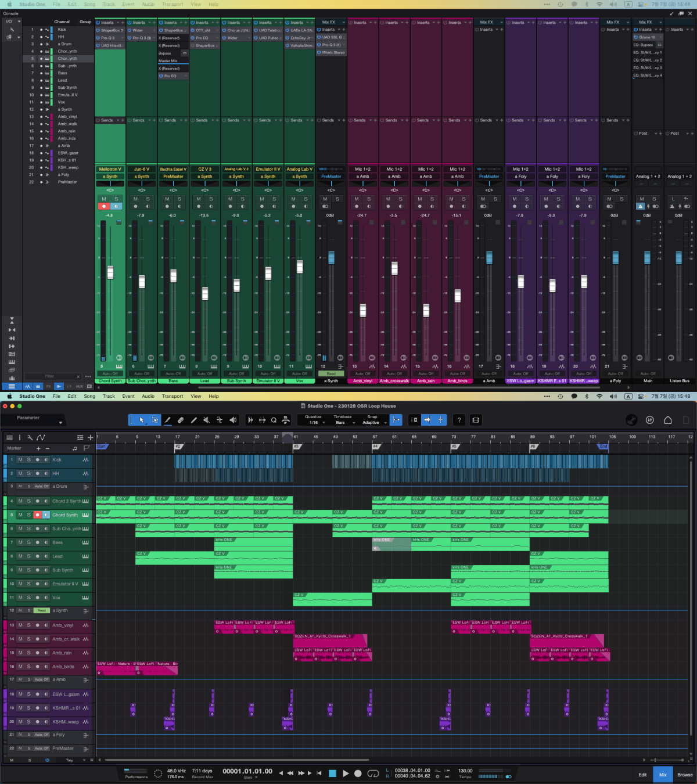Mute the Chord Synth console channel
Image resolution: width=697 pixels, height=784 pixels.
pos(104,199)
